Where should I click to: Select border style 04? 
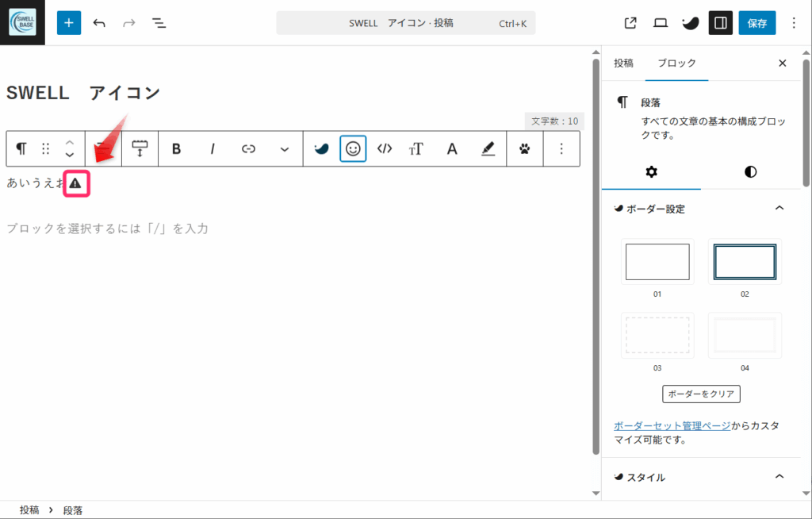coord(745,336)
